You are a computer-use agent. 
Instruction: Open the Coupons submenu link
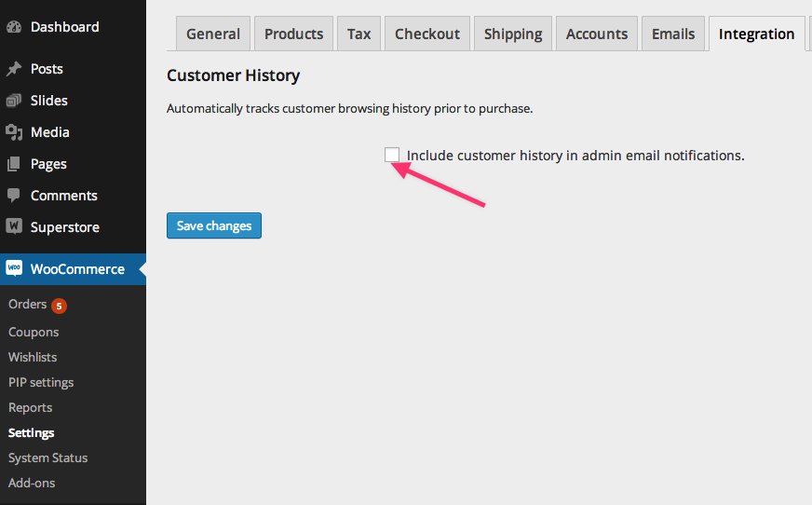(34, 332)
